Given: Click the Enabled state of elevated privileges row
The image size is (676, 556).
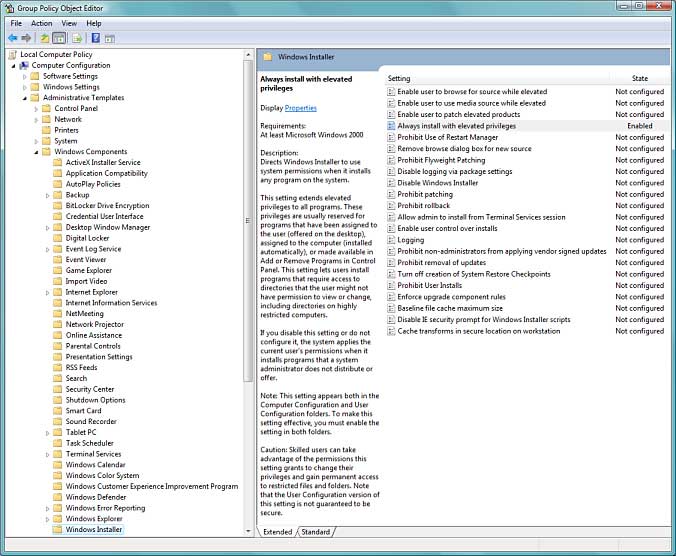Looking at the screenshot, I should click(640, 126).
